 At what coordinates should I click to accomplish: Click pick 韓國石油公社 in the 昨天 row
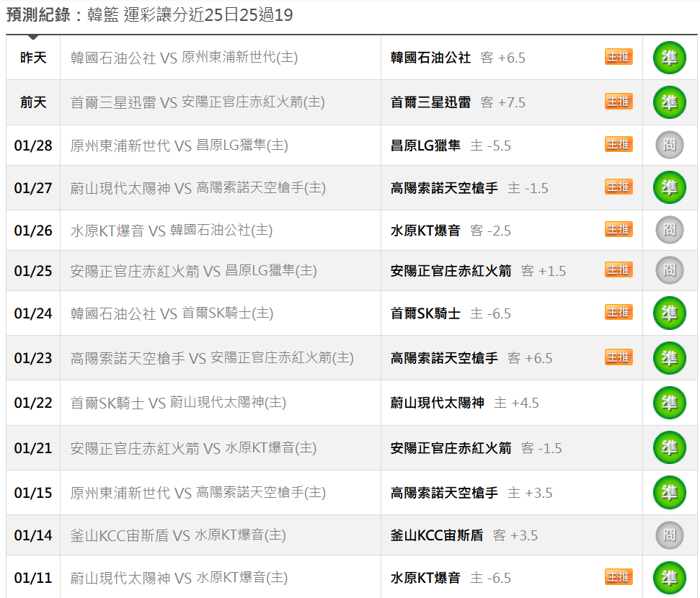coord(430,58)
